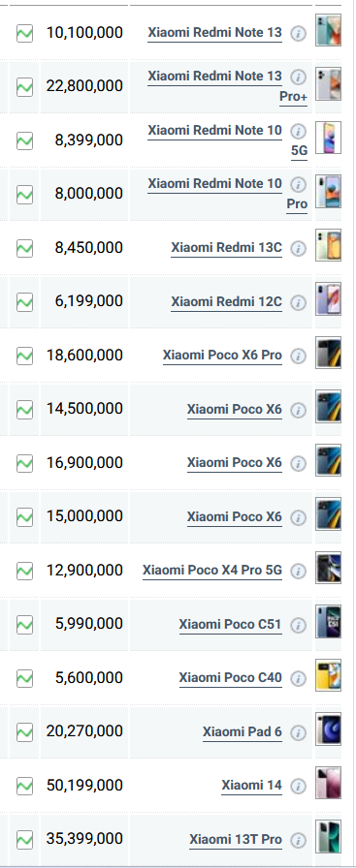
Task: Click info icon for Xiaomi Pad 6
Action: [299, 733]
